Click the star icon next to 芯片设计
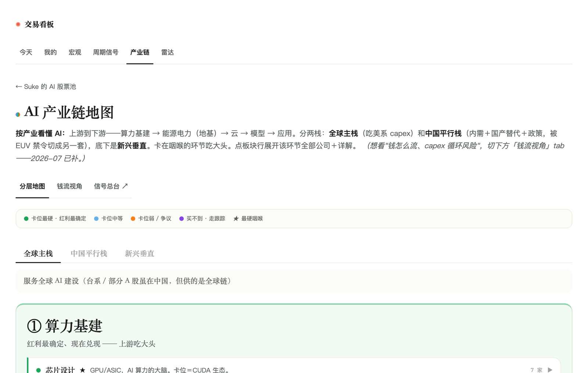Image resolution: width=588 pixels, height=373 pixels. point(83,370)
